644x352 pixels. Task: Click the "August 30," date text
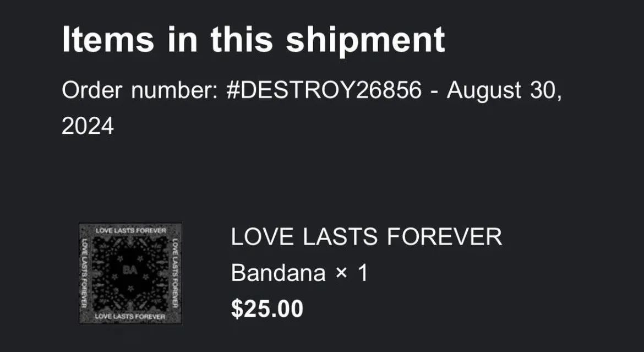(504, 90)
